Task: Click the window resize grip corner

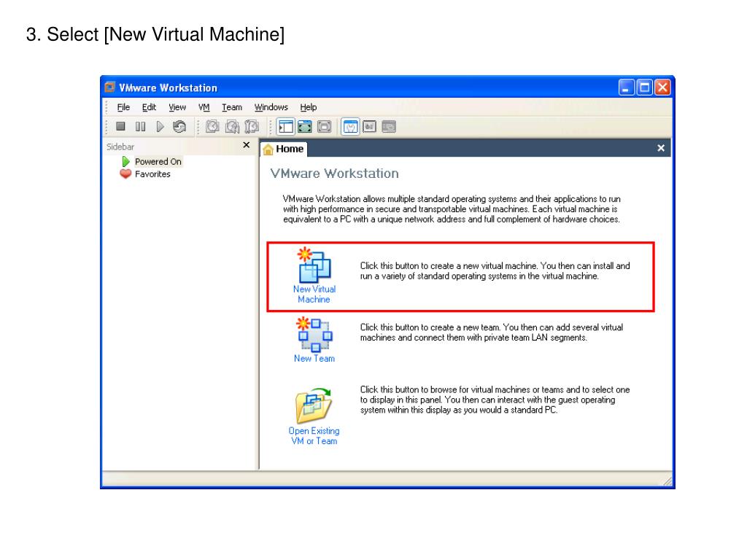Action: coord(667,482)
